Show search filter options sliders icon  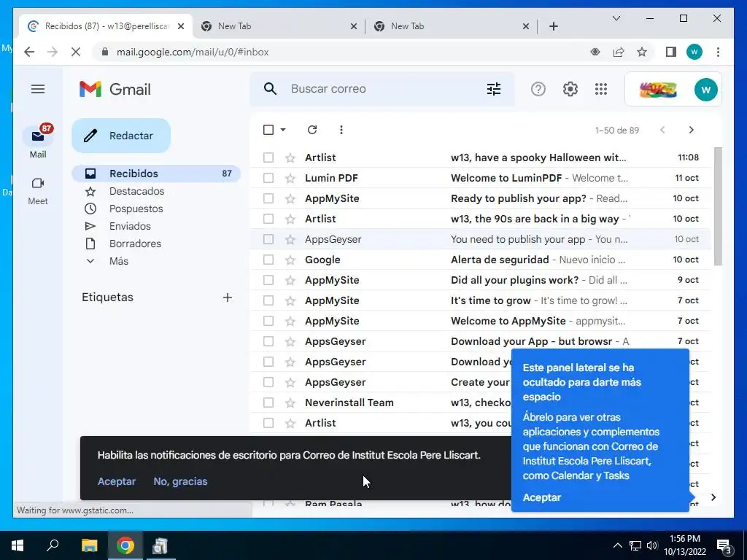(x=494, y=89)
